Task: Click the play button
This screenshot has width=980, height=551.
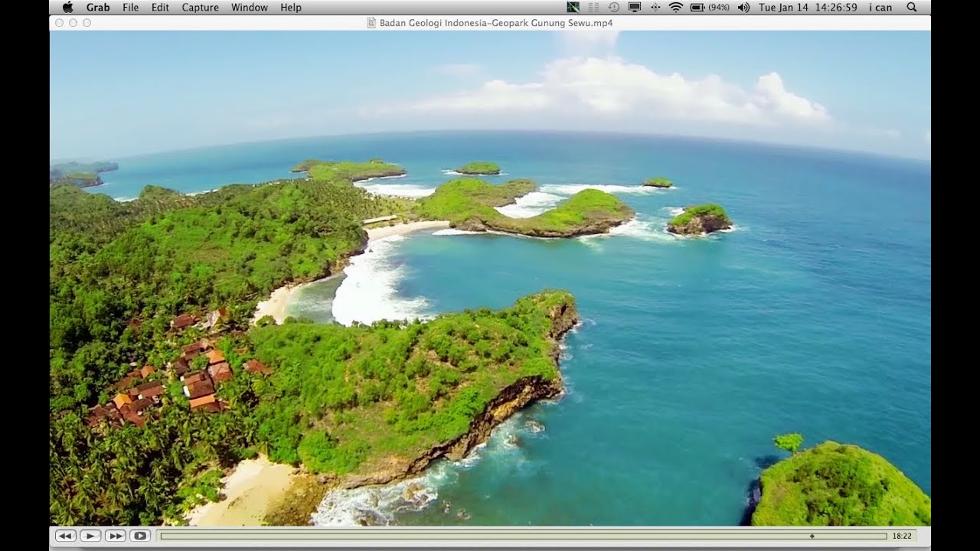Action: pos(90,536)
